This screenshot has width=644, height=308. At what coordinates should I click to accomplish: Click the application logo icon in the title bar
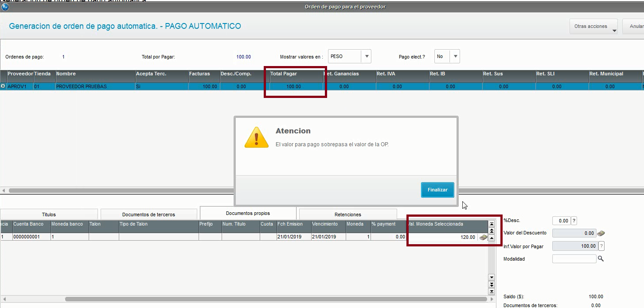pos(6,7)
